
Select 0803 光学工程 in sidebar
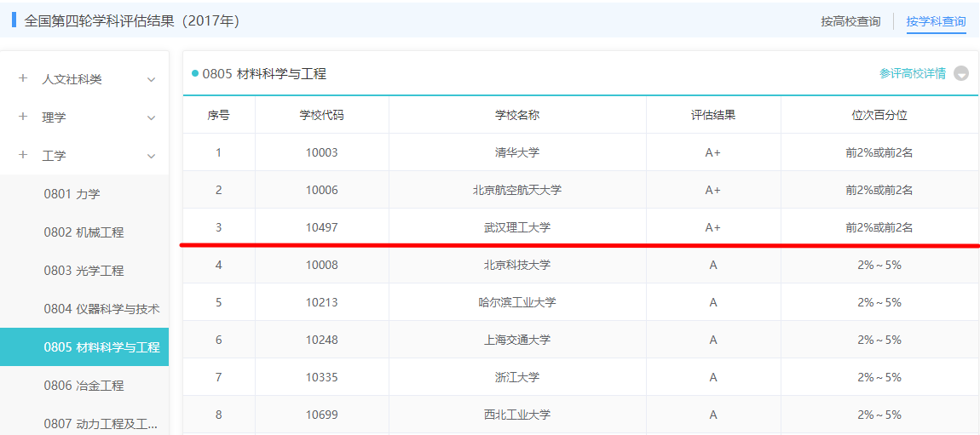(84, 271)
